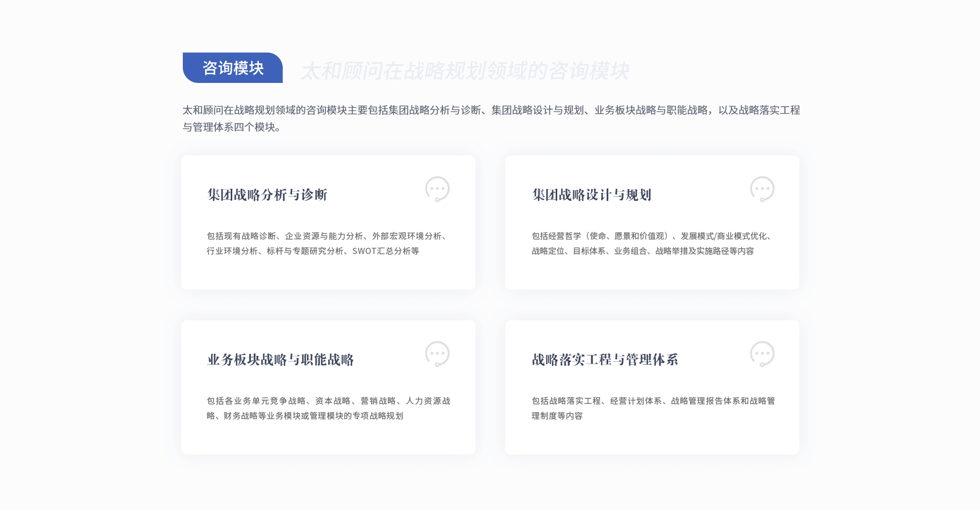
Task: Click the intro paragraph starting 太和顾问在战略规划领域的咨询模块主要包括
Action: pyautogui.click(x=491, y=118)
